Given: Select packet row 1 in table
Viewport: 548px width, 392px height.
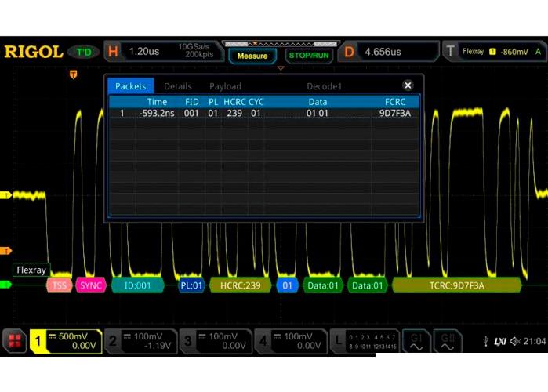Looking at the screenshot, I should click(x=263, y=113).
